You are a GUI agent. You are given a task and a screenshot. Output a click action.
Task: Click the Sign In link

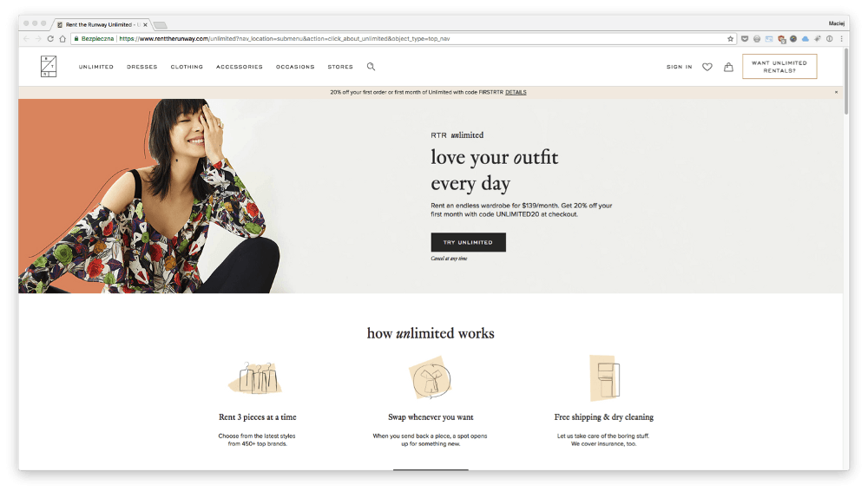[x=680, y=67]
